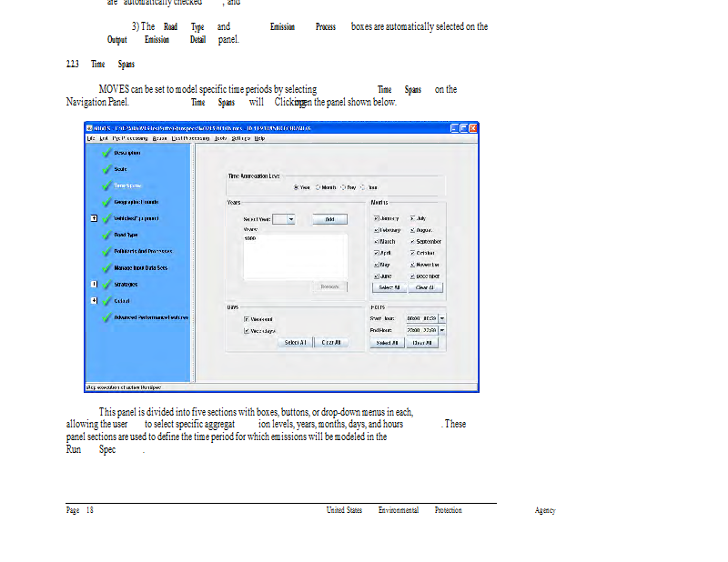728x562 pixels.
Task: Open the File menu
Action: [90, 138]
